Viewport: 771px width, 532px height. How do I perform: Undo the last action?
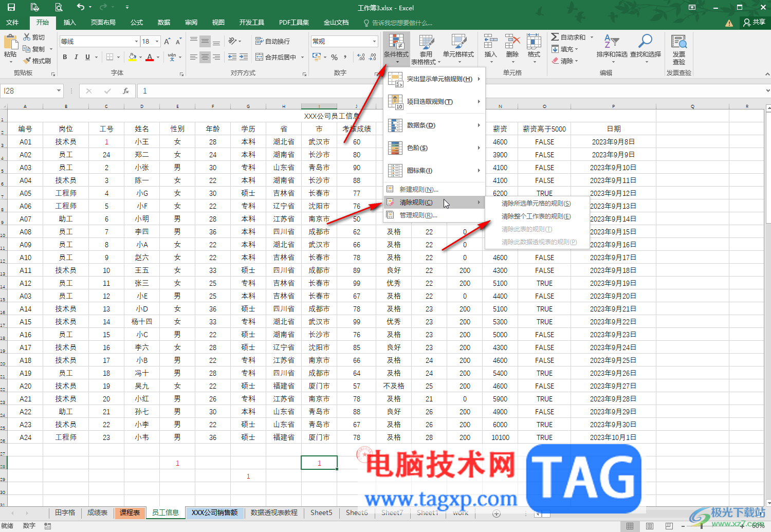click(x=81, y=7)
